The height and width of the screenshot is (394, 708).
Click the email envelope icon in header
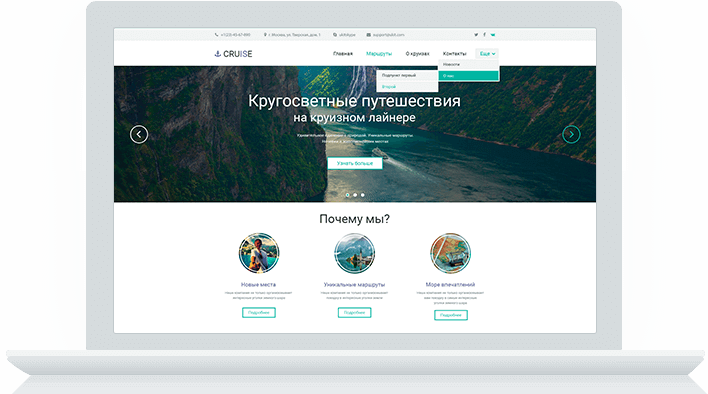pyautogui.click(x=368, y=35)
